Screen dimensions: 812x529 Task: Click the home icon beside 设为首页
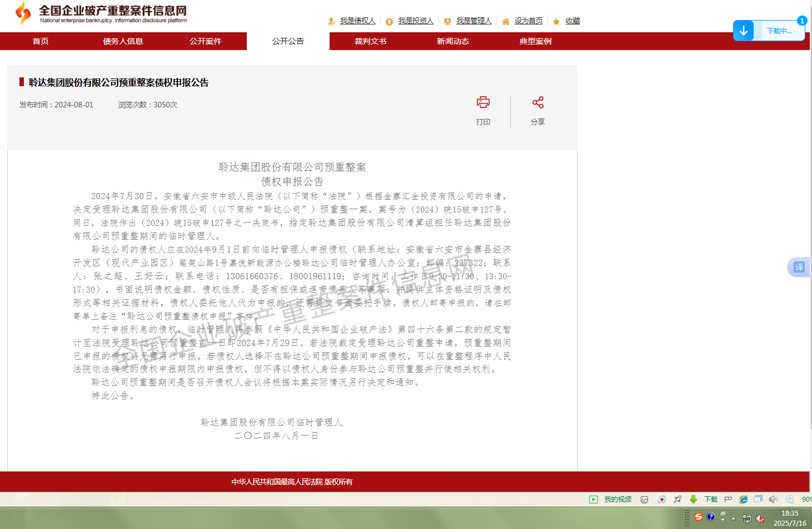(506, 22)
